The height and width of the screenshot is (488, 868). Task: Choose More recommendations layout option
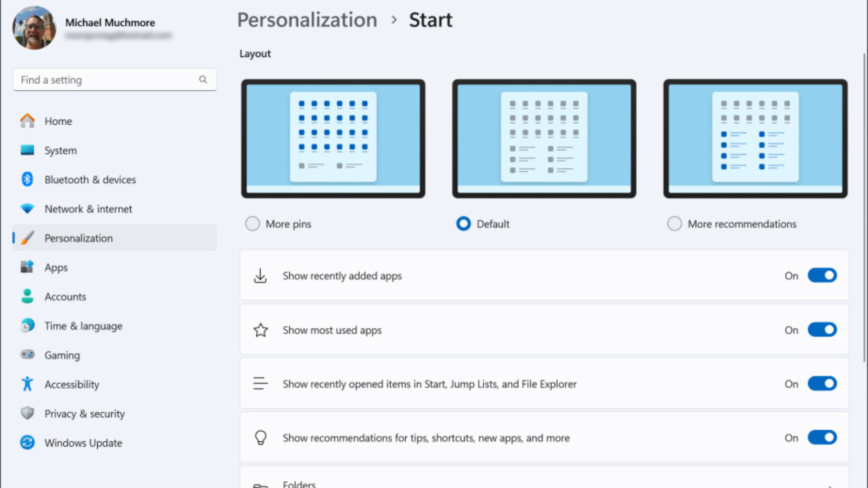tap(674, 224)
